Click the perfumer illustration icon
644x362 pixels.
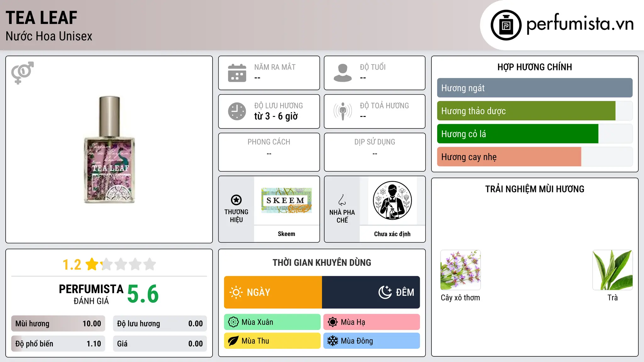click(392, 200)
